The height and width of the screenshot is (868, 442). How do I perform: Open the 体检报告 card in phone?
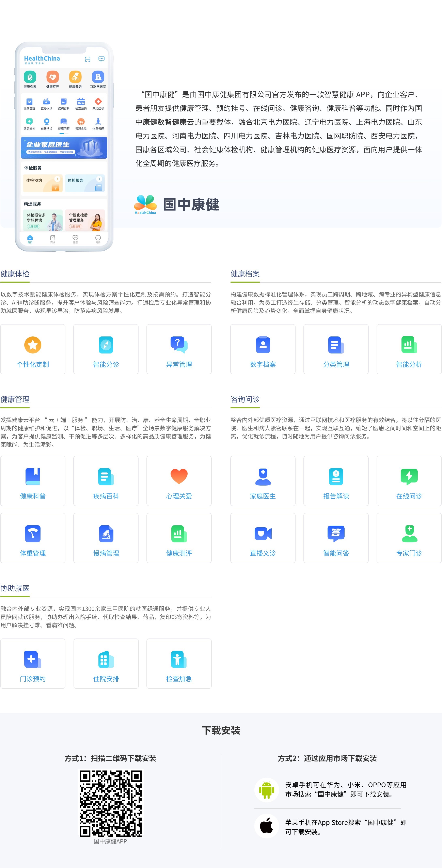coord(84,183)
